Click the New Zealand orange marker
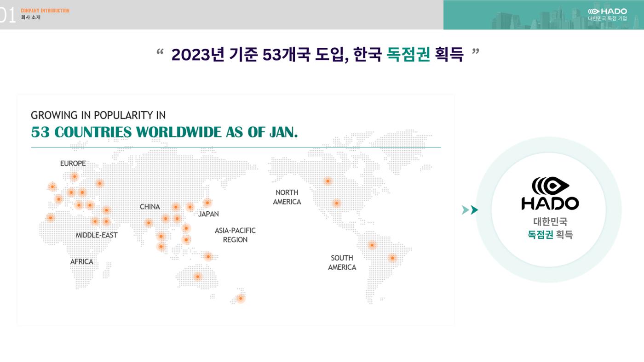Image resolution: width=644 pixels, height=362 pixels. 240,298
